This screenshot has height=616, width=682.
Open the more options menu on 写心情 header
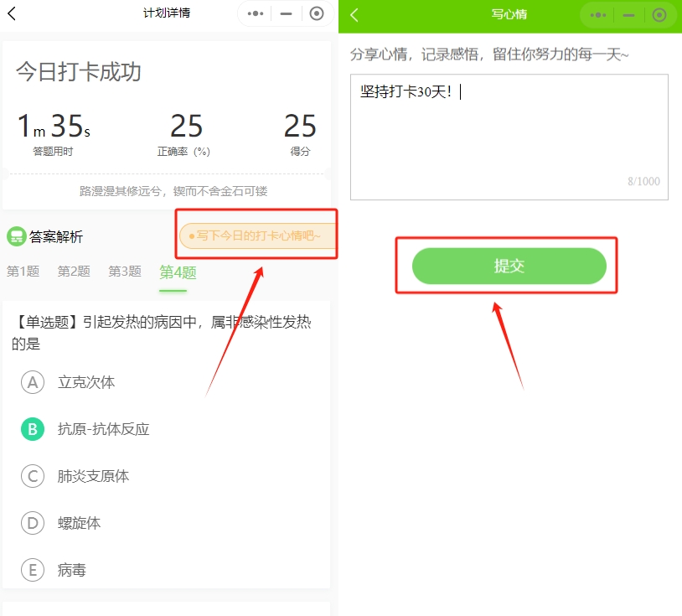(x=598, y=15)
